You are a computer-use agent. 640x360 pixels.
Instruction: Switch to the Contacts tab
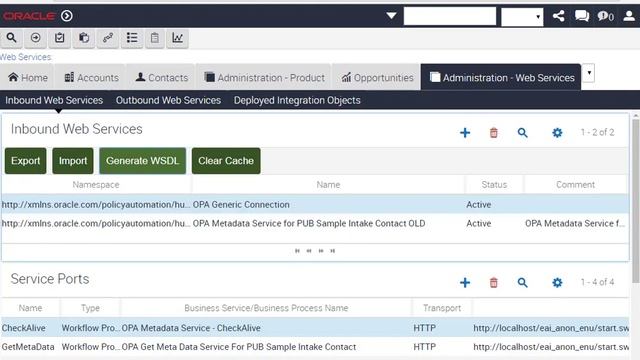click(x=162, y=78)
